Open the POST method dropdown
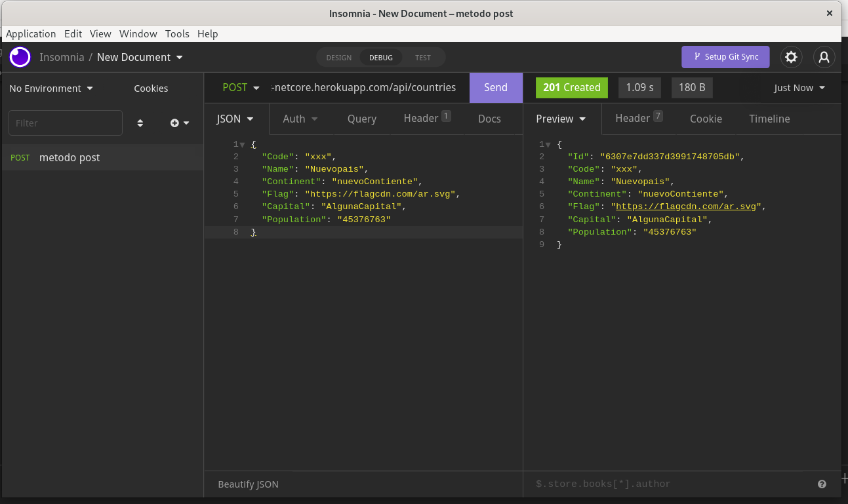 click(x=241, y=87)
